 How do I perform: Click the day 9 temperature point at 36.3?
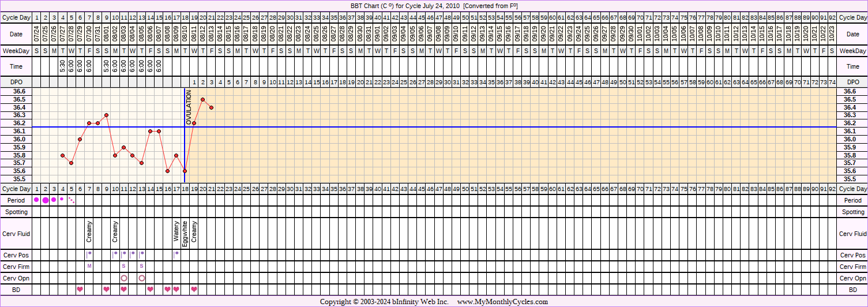pyautogui.click(x=107, y=115)
